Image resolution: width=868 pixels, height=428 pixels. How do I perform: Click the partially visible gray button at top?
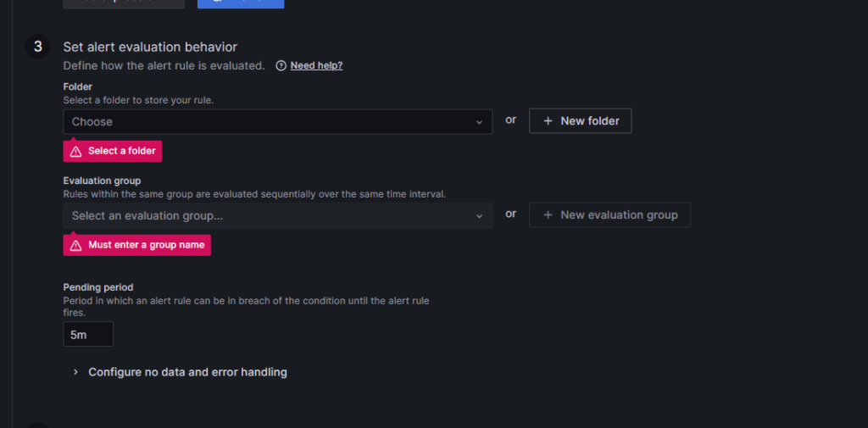pyautogui.click(x=124, y=3)
